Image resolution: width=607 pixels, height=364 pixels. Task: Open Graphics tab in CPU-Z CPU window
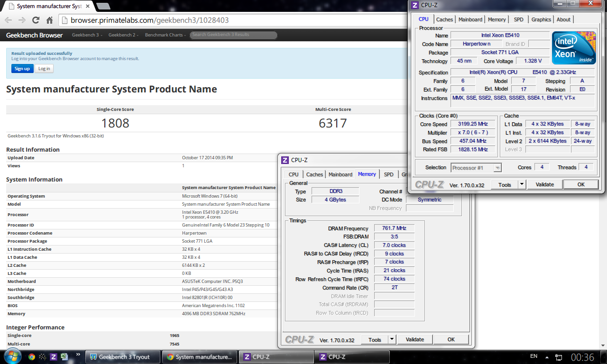pyautogui.click(x=541, y=19)
